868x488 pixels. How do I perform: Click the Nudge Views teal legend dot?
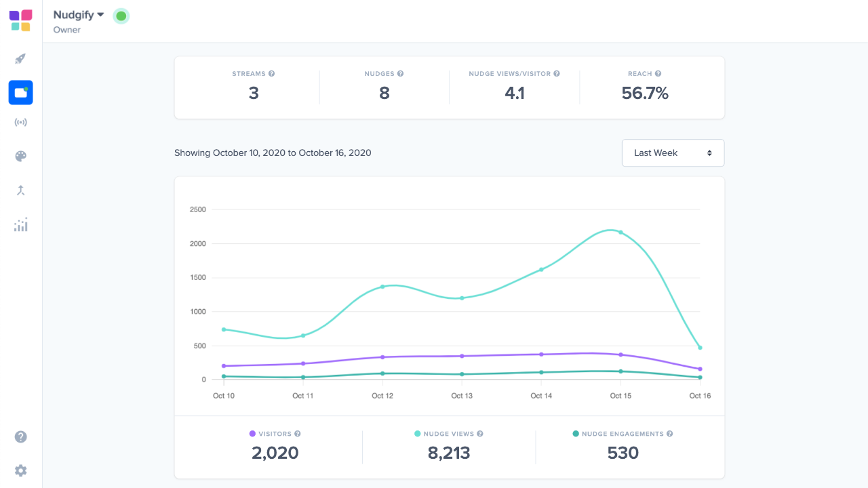point(418,434)
